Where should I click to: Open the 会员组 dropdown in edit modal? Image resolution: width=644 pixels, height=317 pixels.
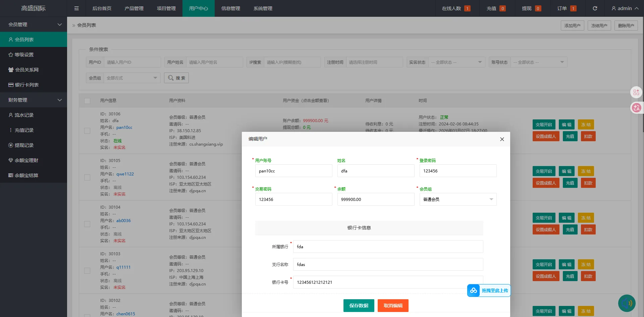(x=458, y=199)
